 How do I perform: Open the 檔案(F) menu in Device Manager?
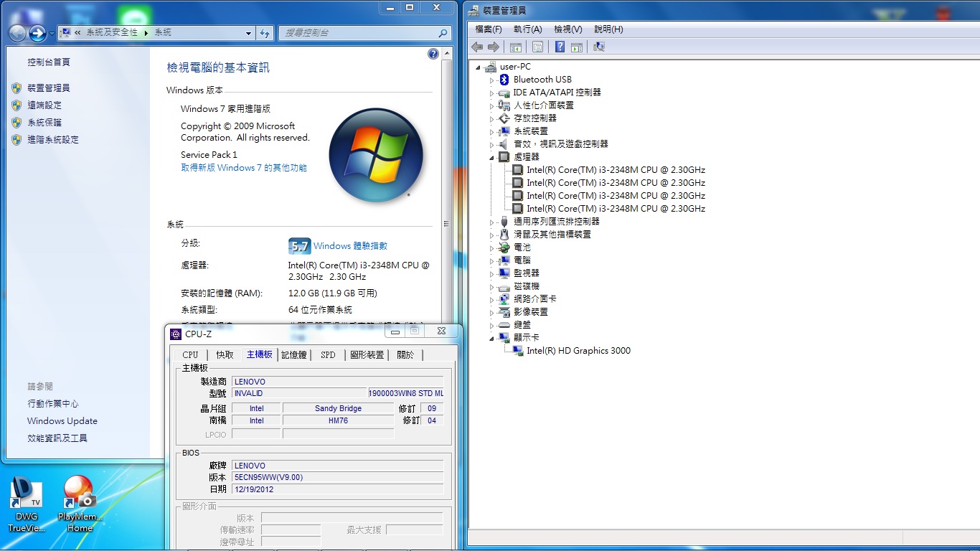click(489, 29)
